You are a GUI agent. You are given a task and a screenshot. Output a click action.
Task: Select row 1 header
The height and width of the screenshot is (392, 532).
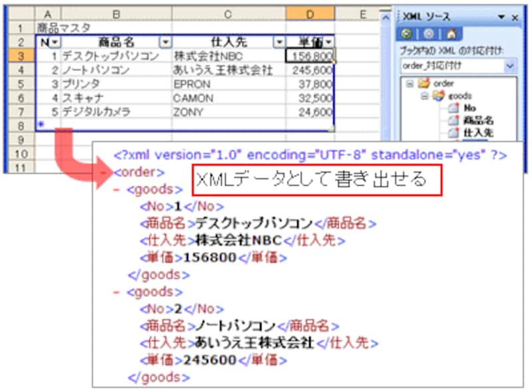coord(21,28)
